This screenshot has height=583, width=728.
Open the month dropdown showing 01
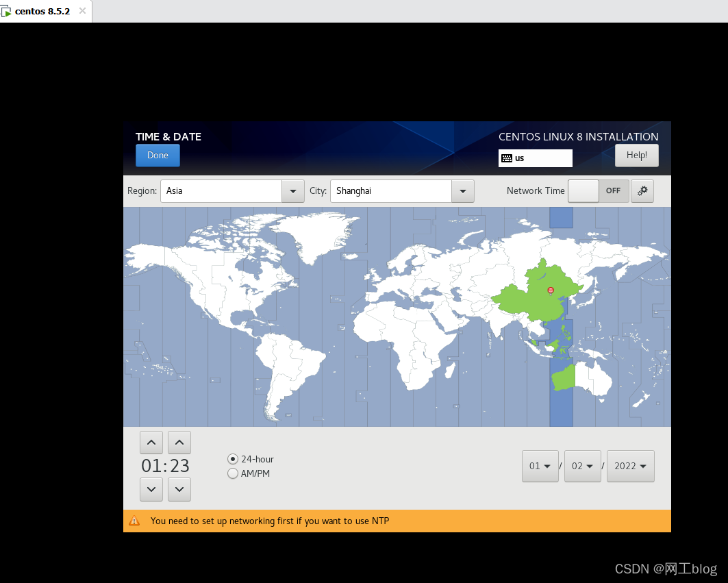(x=540, y=466)
